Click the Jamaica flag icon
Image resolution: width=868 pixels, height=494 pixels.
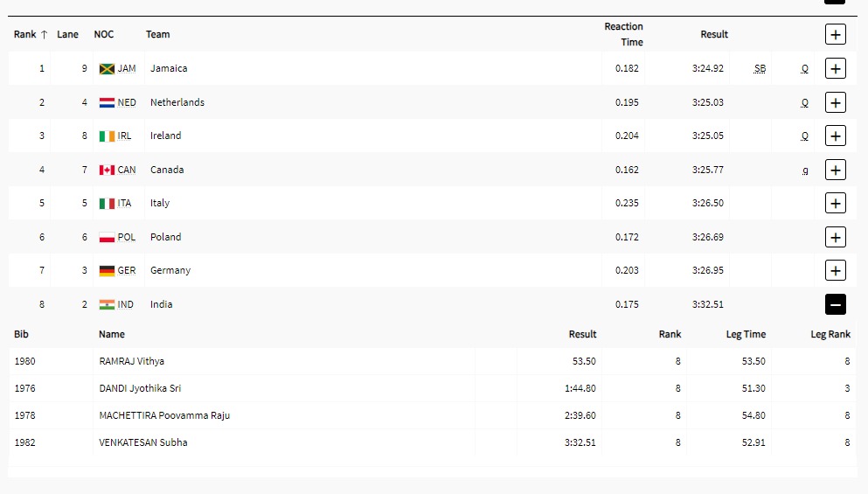(107, 68)
